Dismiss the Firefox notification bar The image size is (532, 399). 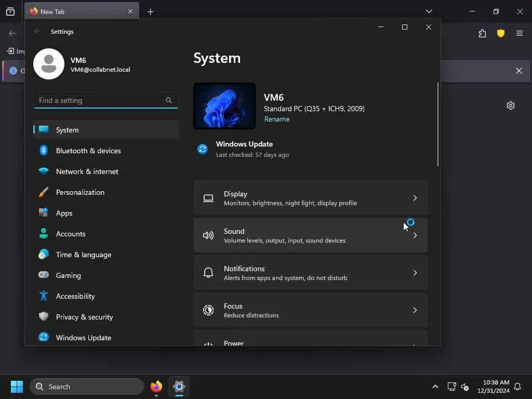[519, 71]
